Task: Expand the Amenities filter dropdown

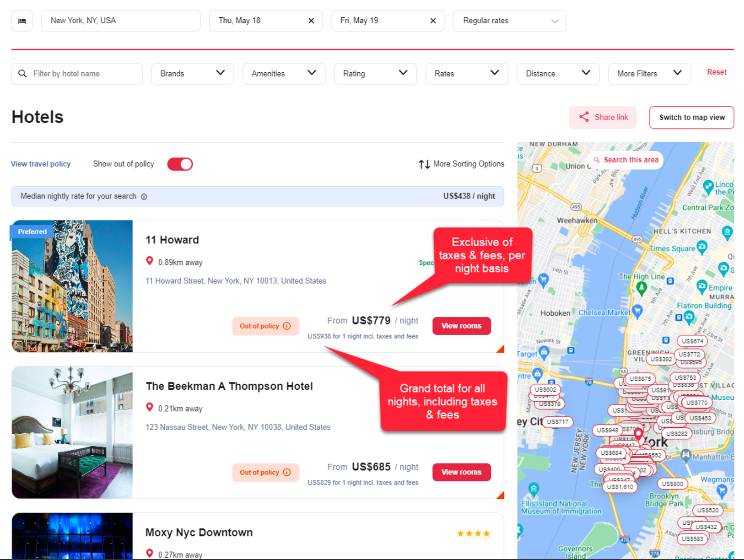Action: click(284, 74)
